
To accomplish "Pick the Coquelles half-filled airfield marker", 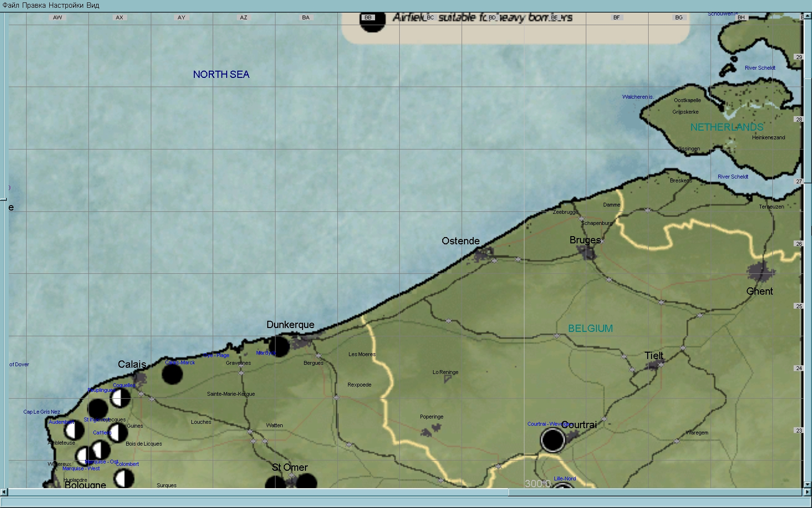I will [120, 398].
